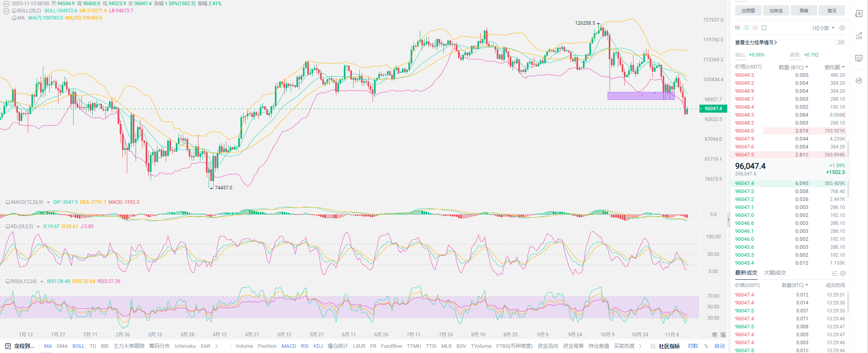Show only buy orders in order book
Viewport: 868px width, 353px height.
746,28
